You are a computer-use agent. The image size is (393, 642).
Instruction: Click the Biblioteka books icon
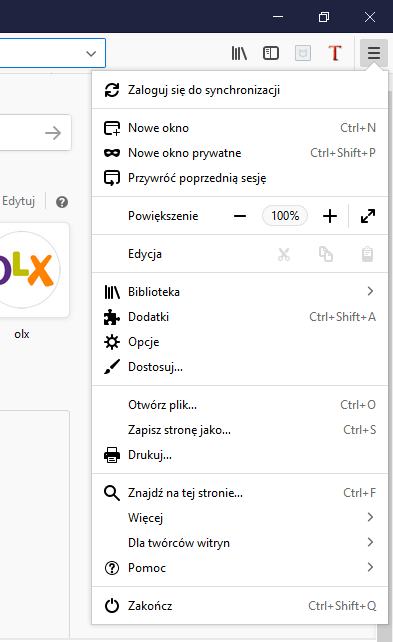[112, 292]
